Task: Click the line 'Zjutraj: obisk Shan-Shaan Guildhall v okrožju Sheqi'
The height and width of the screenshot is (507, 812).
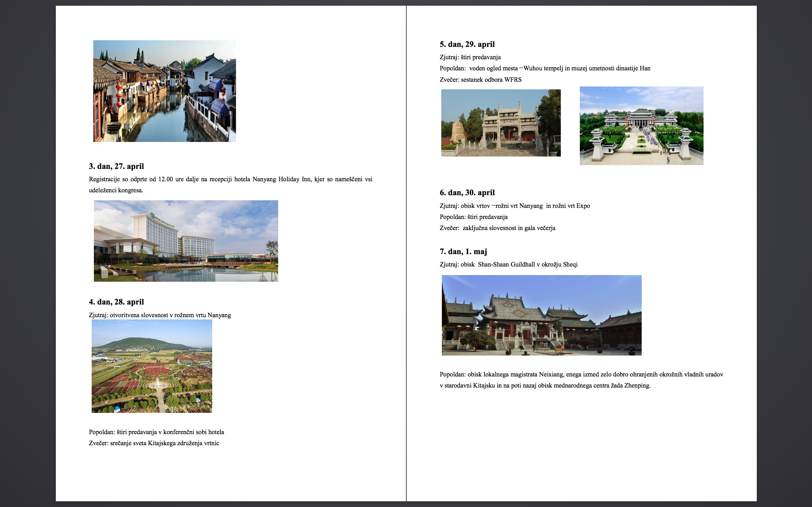Action: pos(508,265)
